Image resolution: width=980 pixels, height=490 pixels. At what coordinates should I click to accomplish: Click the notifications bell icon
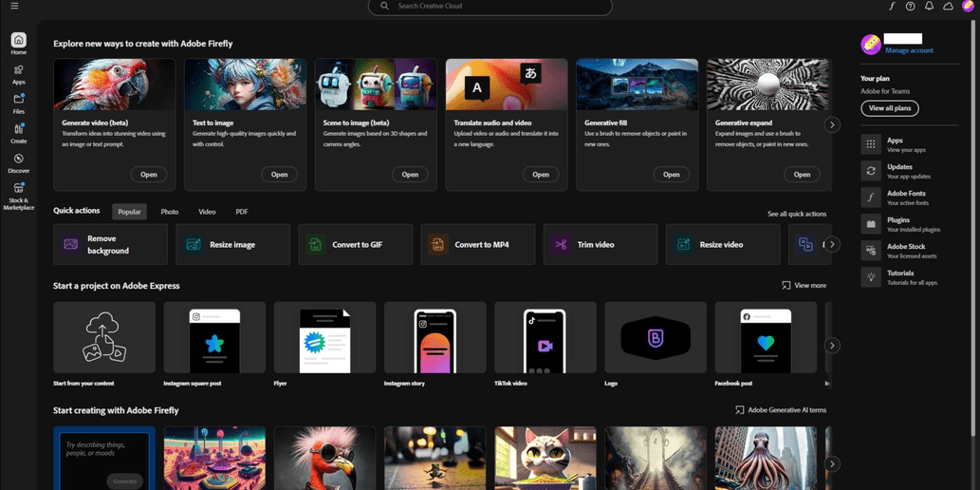coord(929,7)
